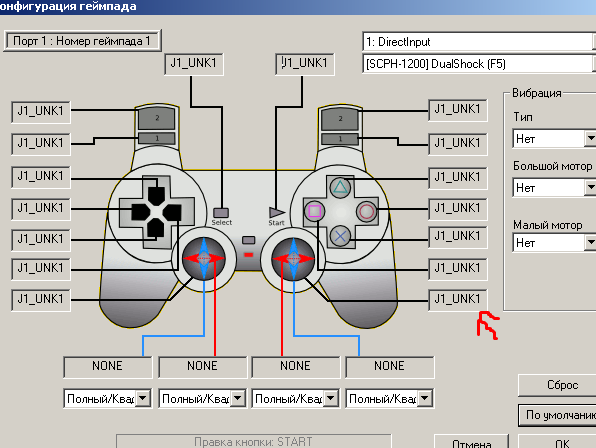Click the left analog stick

tap(204, 258)
